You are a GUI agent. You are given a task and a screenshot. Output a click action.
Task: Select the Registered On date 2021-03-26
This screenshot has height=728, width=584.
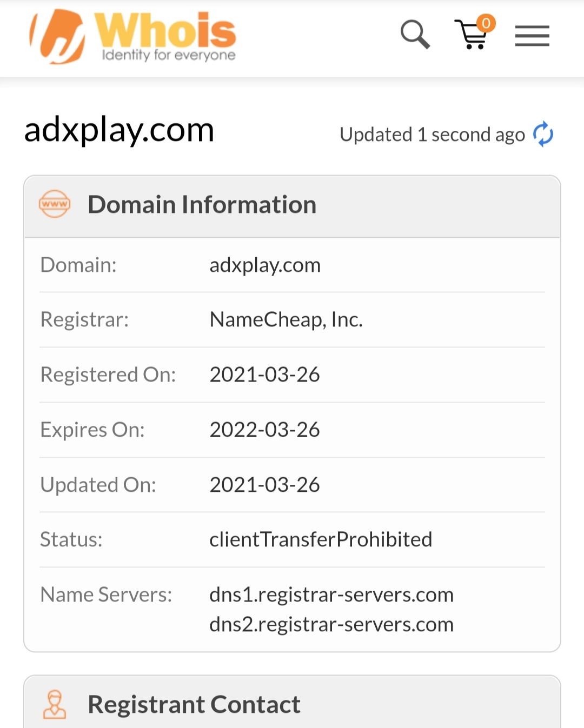[x=264, y=375]
